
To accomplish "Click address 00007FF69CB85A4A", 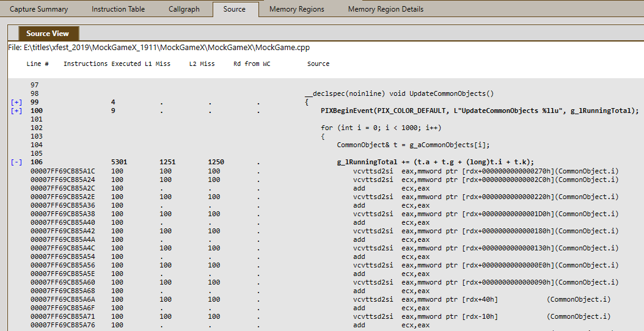I will point(62,239).
